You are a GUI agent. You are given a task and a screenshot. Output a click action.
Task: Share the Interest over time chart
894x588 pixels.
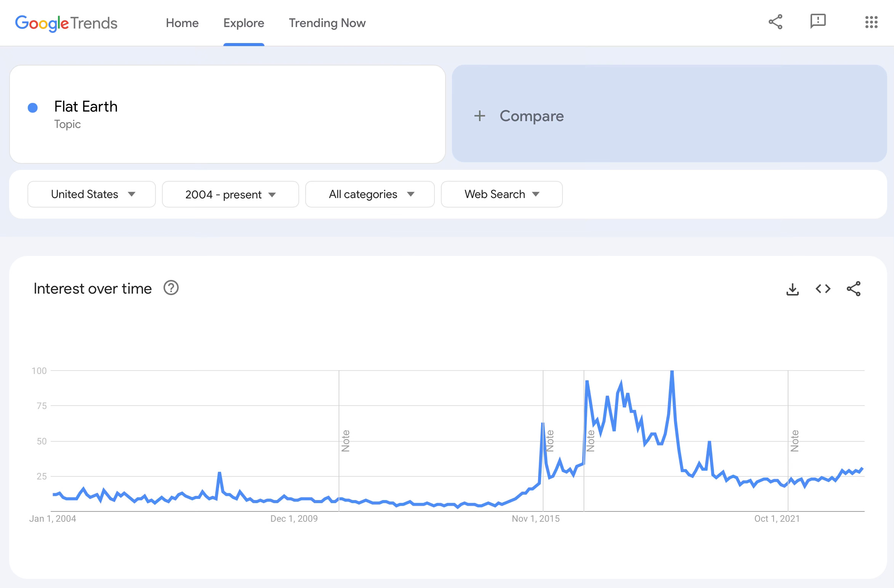tap(853, 289)
